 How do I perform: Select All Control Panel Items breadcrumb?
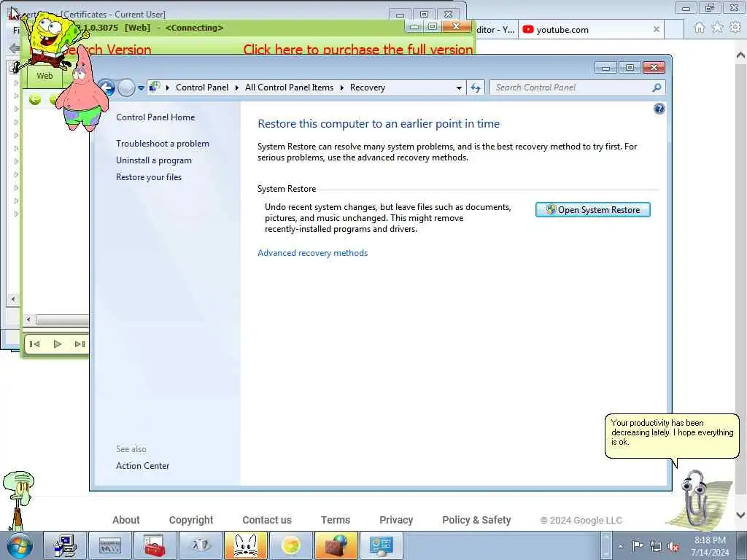289,87
